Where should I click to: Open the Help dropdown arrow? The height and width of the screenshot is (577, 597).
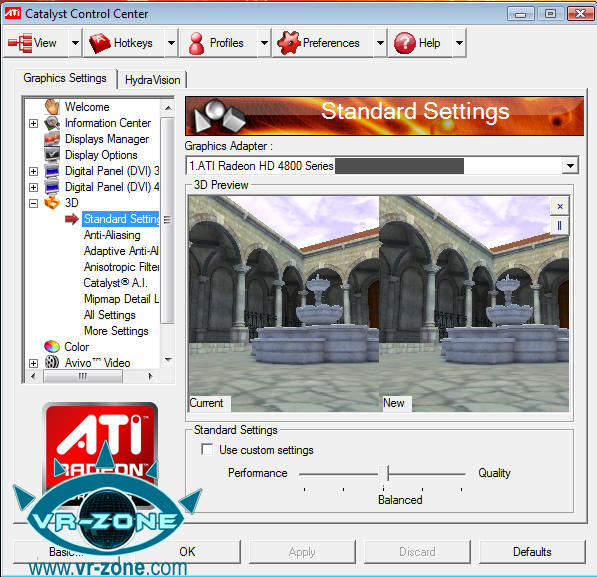pos(460,43)
